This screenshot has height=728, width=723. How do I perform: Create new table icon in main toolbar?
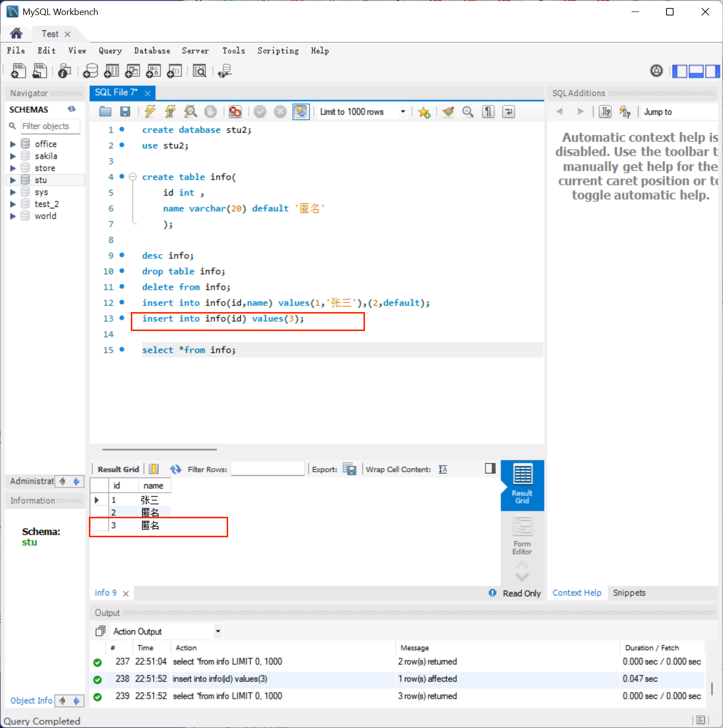[111, 71]
